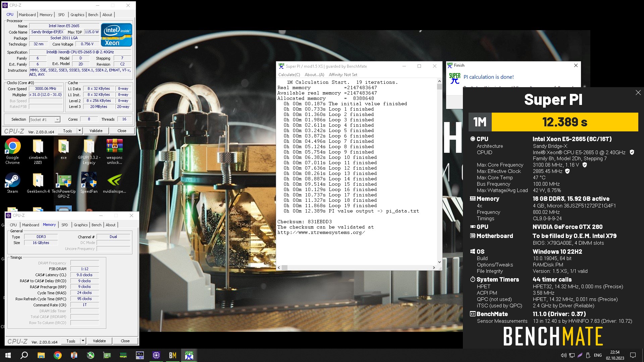644x362 pixels.
Task: Expand Tools arrow in top CPU-Z window
Action: pos(79,131)
